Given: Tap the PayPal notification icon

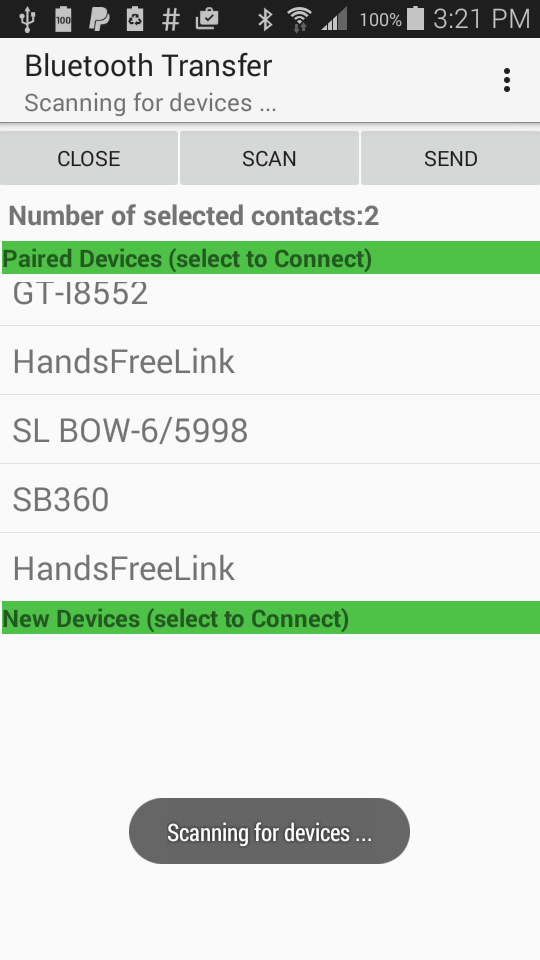Looking at the screenshot, I should click(x=99, y=20).
